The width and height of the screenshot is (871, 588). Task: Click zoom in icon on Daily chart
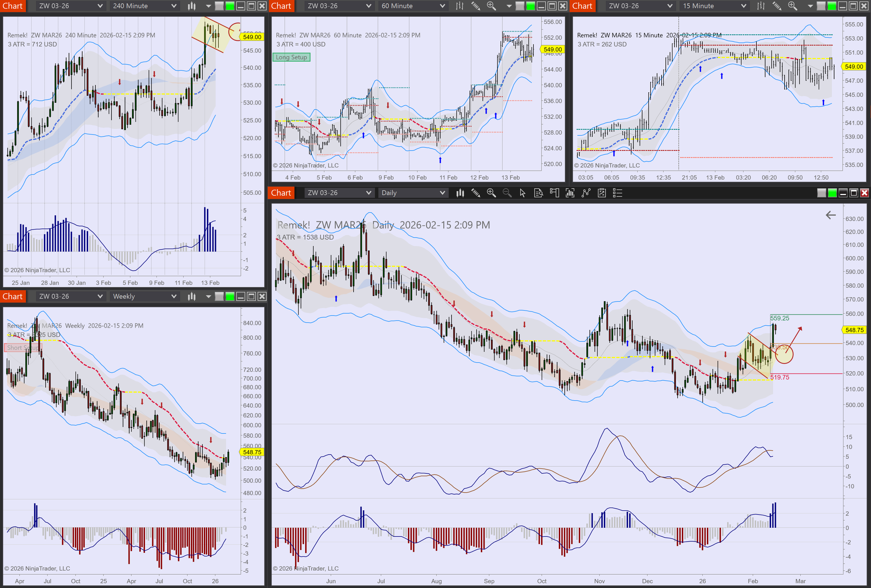tap(491, 193)
